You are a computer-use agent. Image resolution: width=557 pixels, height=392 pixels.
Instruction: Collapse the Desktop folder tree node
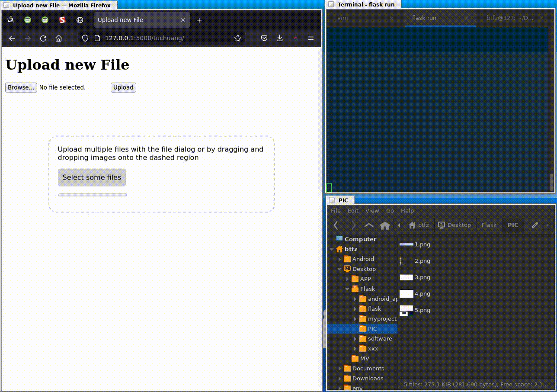pos(339,269)
